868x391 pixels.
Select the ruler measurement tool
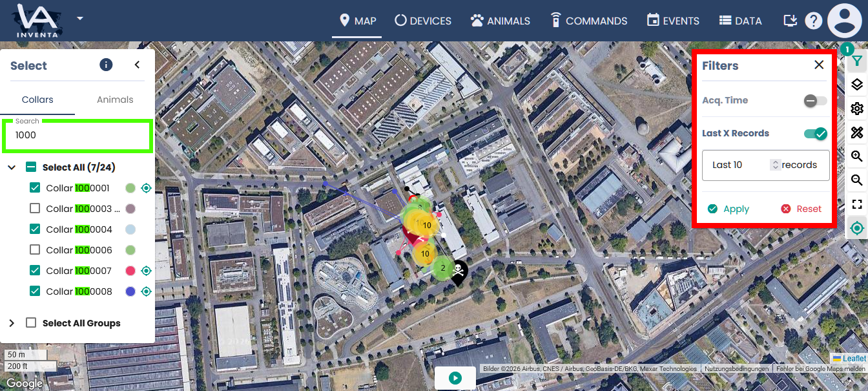[x=856, y=132]
